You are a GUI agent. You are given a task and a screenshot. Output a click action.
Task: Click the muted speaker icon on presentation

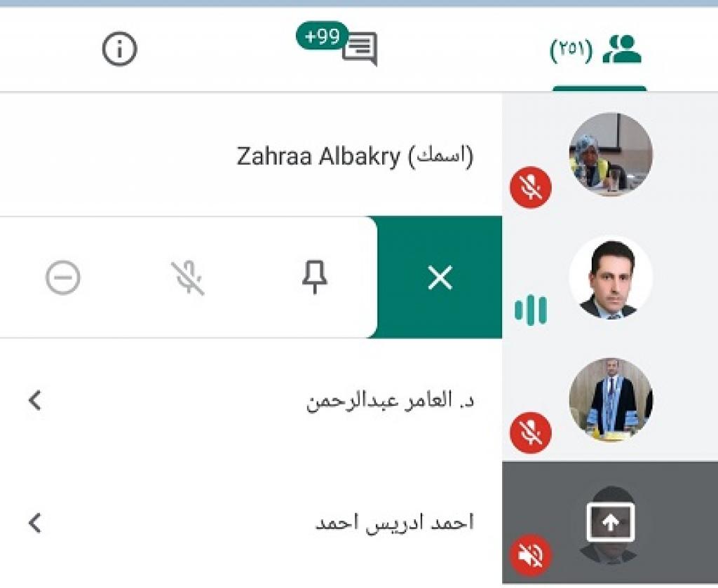[x=531, y=555]
